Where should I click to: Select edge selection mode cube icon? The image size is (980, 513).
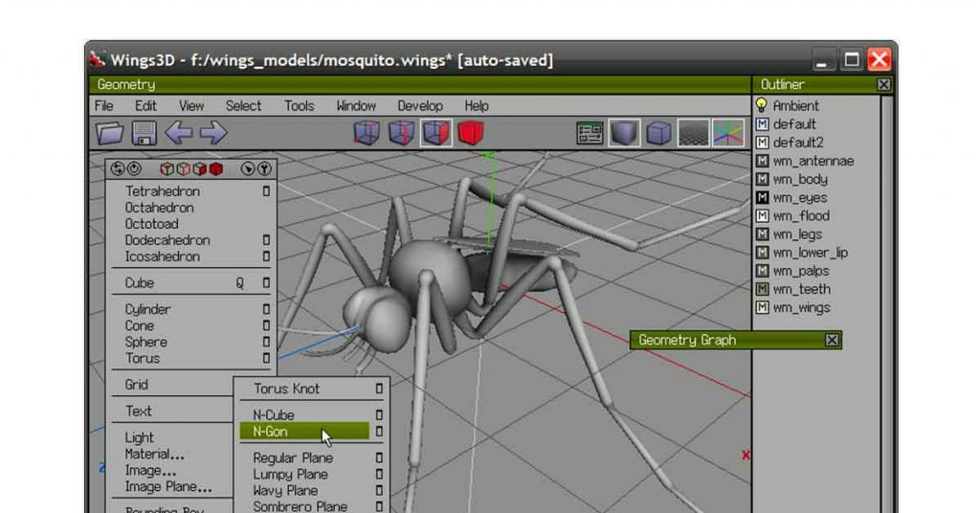pyautogui.click(x=401, y=133)
